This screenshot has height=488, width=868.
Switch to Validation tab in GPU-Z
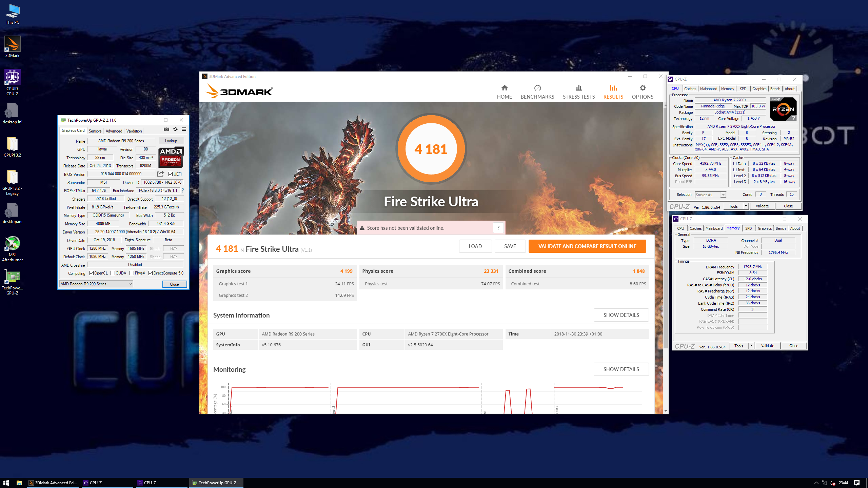pyautogui.click(x=134, y=131)
